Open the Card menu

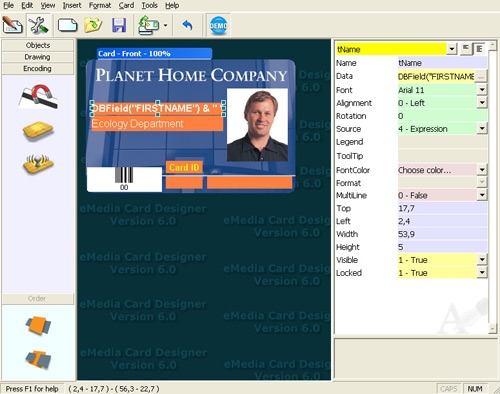(126, 5)
